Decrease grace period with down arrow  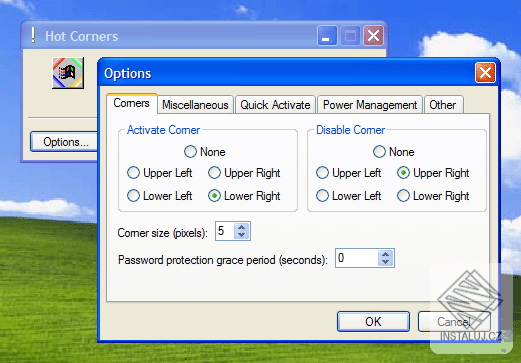click(386, 262)
